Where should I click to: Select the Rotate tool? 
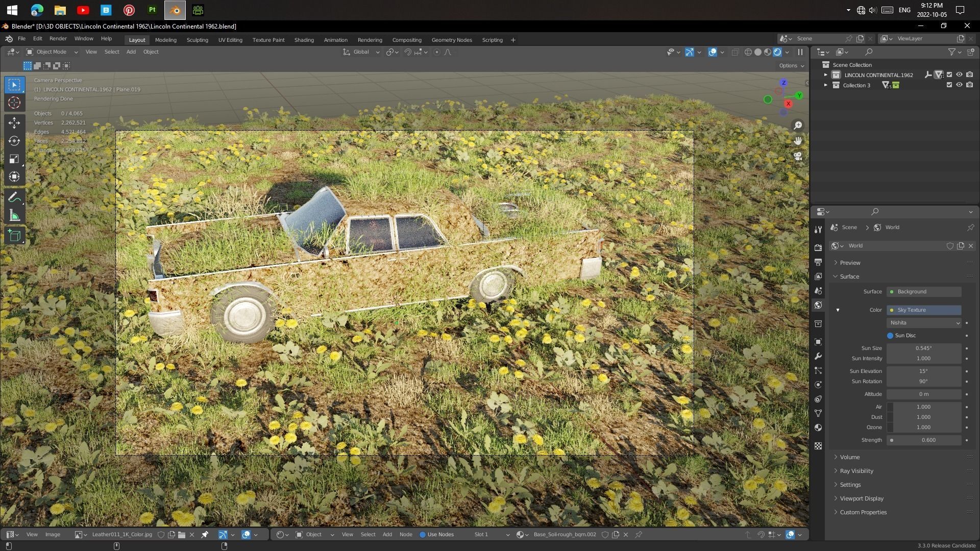(x=14, y=141)
